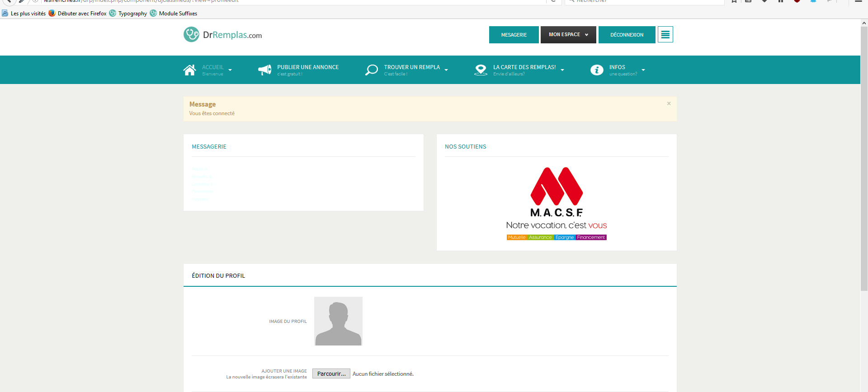868x392 pixels.
Task: Open the Typography bookmark
Action: tap(128, 14)
